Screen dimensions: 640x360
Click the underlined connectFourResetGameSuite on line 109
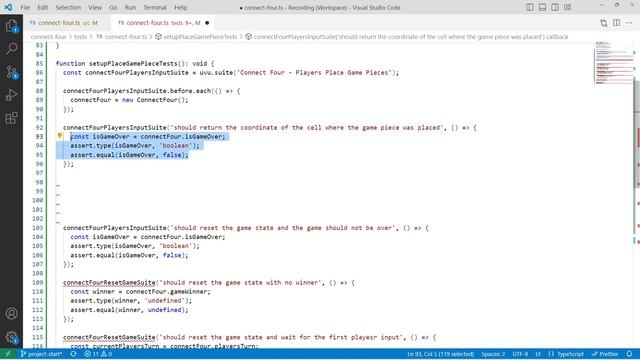[109, 282]
